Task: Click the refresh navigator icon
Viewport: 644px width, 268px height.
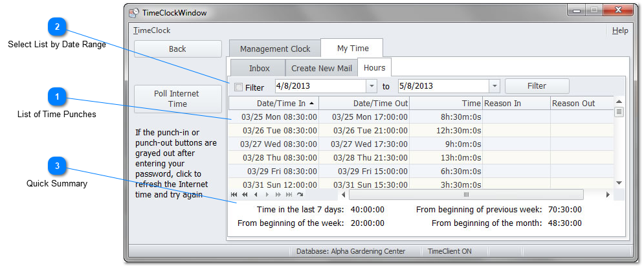Action: 300,194
